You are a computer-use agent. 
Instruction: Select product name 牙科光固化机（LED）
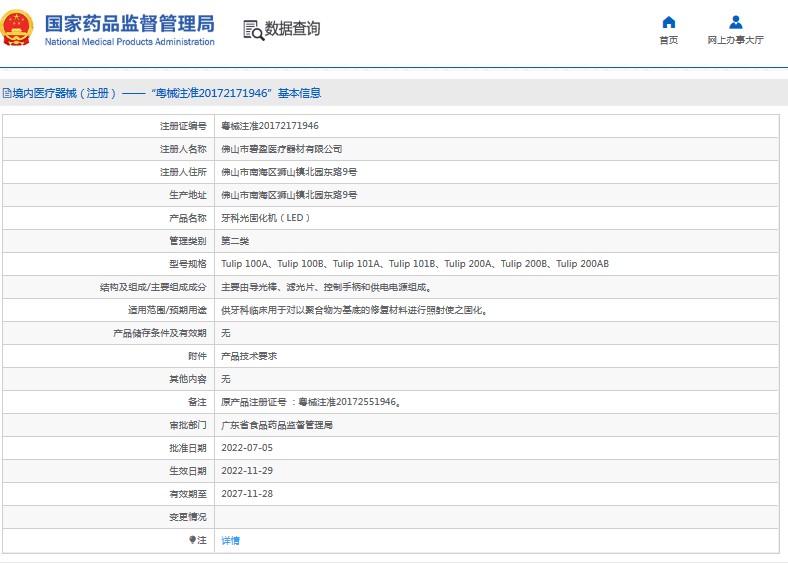[x=266, y=218]
